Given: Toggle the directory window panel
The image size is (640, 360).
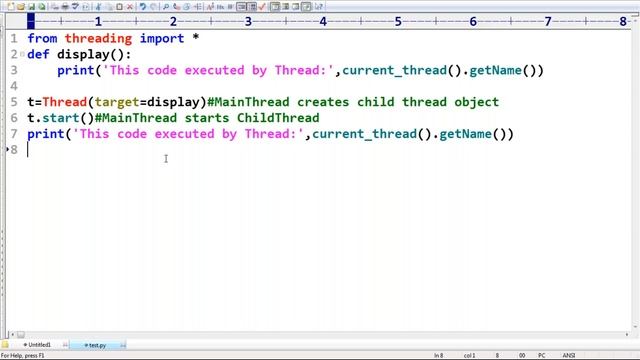Looking at the screenshot, I should pos(275,7).
